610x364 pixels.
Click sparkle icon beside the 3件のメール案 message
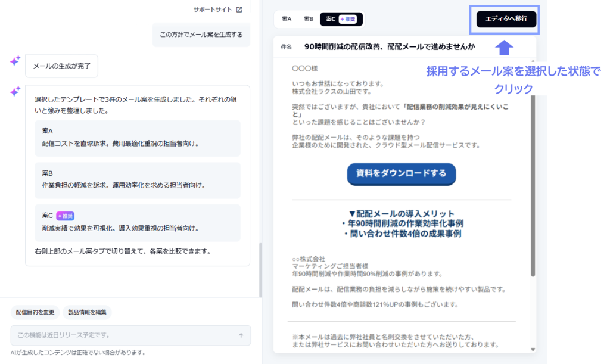coord(15,92)
